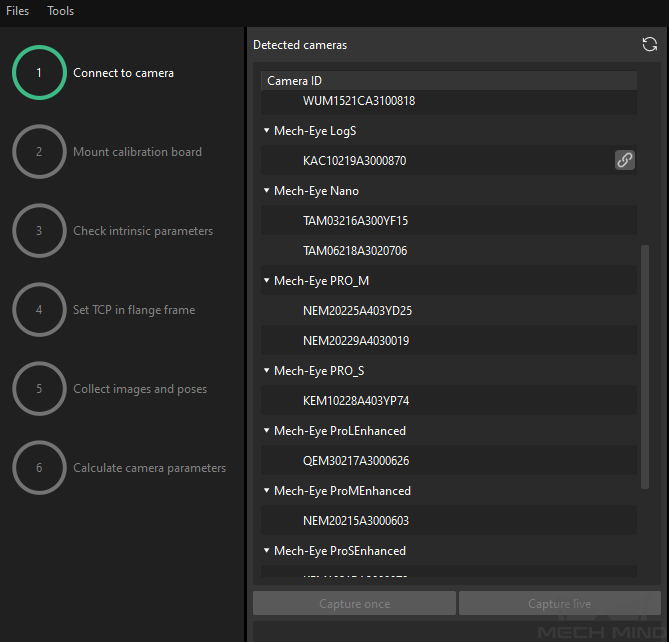The width and height of the screenshot is (669, 642).
Task: Select camera TAM03216A300YF15
Action: click(x=449, y=221)
